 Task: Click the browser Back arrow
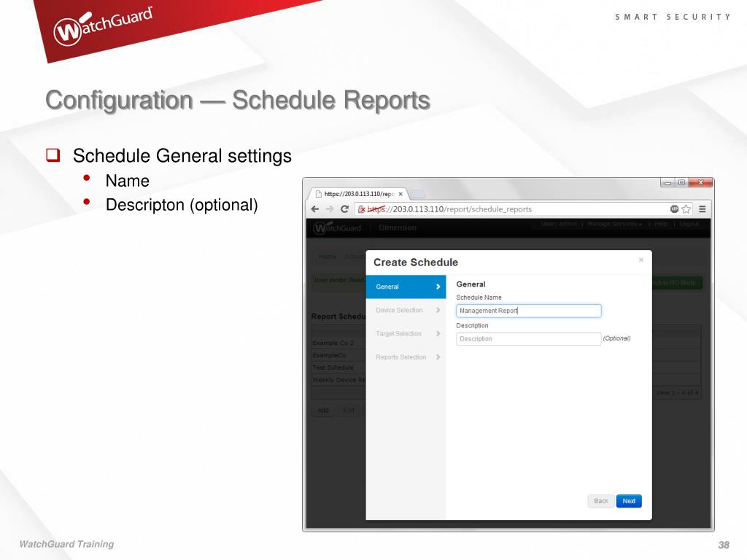(x=315, y=209)
